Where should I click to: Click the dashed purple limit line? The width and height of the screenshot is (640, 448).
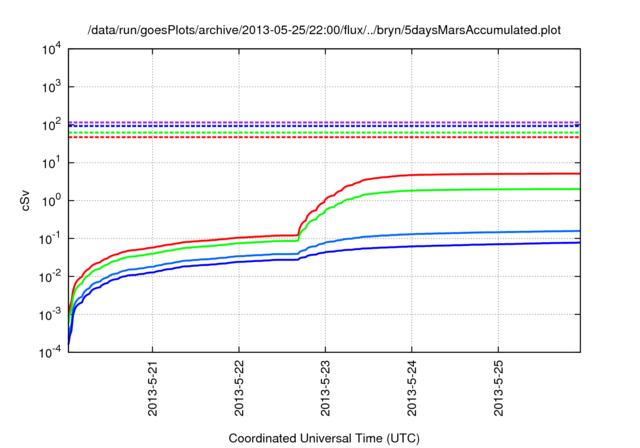coord(324,122)
